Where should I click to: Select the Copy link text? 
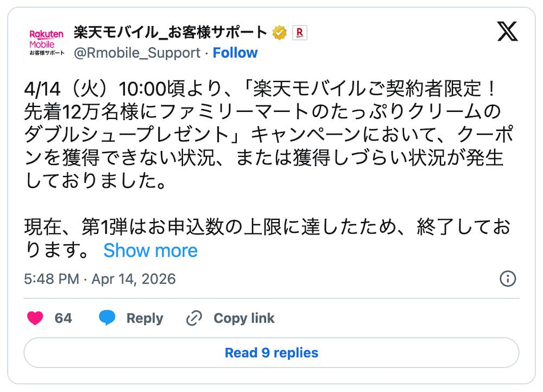pos(244,318)
